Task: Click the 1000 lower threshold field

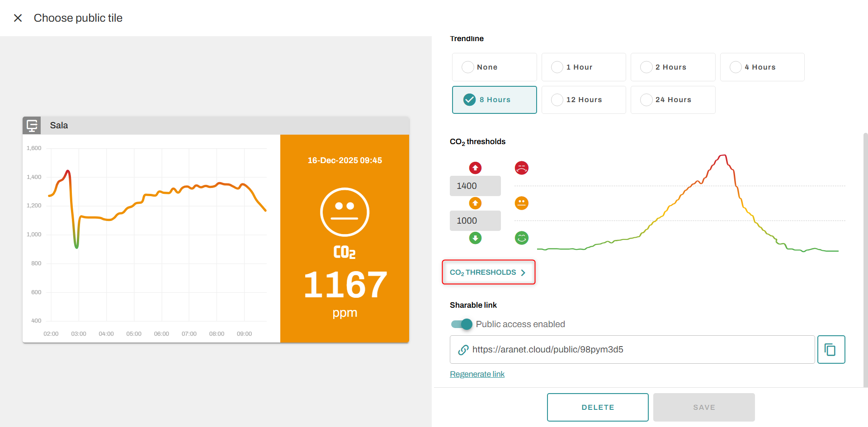Action: tap(475, 221)
